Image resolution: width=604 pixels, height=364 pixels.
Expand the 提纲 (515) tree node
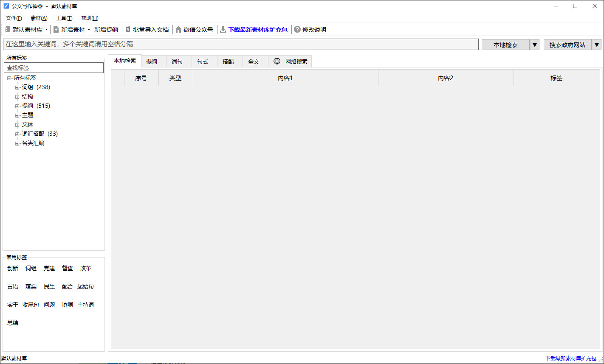pos(17,106)
